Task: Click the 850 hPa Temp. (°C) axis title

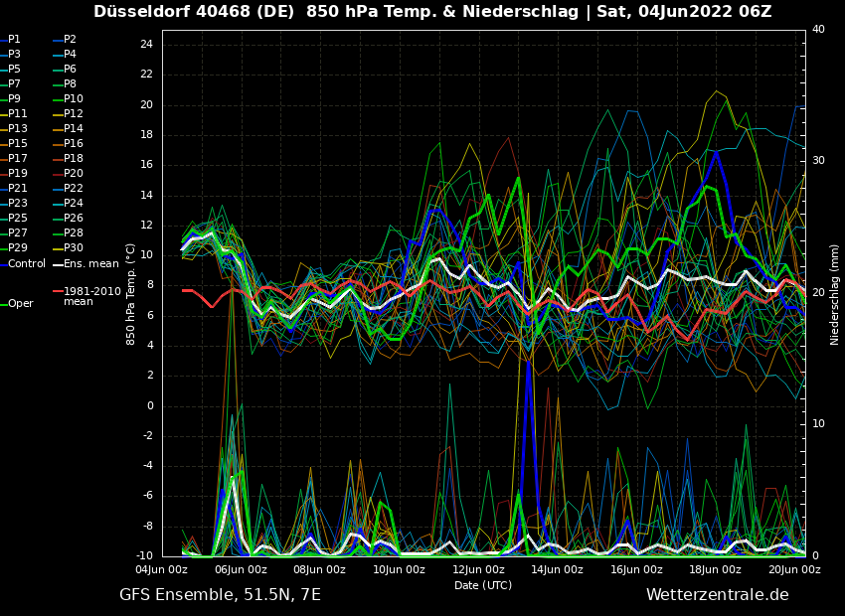Action: click(x=131, y=294)
